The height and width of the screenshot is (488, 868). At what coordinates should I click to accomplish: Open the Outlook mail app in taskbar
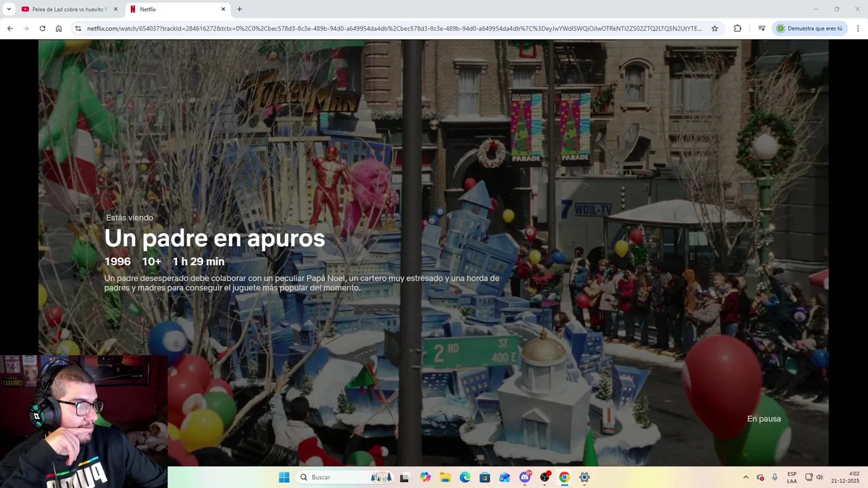pos(505,477)
